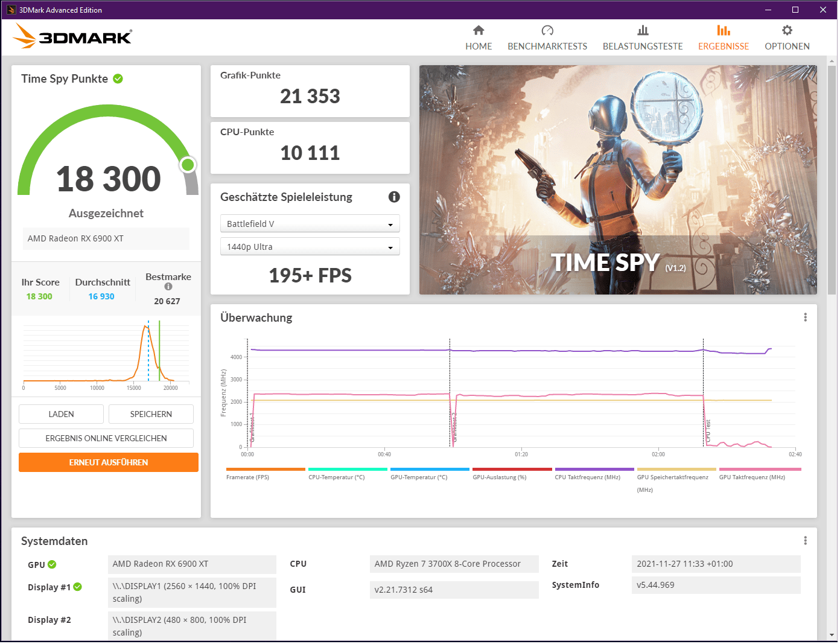Click the DISPLAY2 480 × 800 field

coord(192,626)
